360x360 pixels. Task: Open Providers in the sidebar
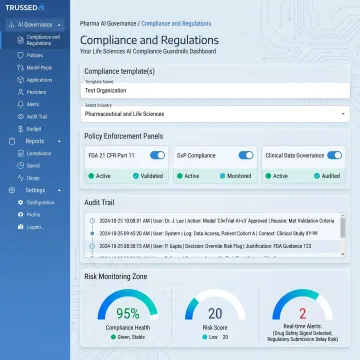pyautogui.click(x=36, y=92)
